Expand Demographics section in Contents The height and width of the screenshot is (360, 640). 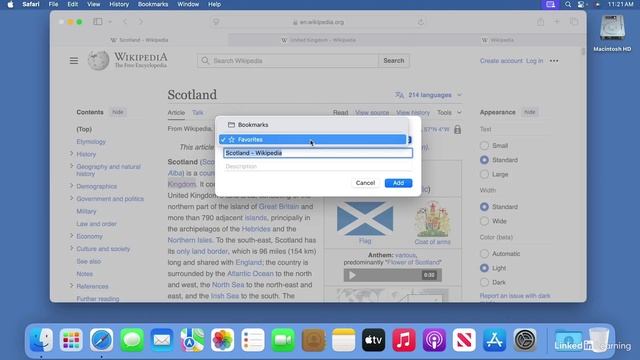pos(71,186)
